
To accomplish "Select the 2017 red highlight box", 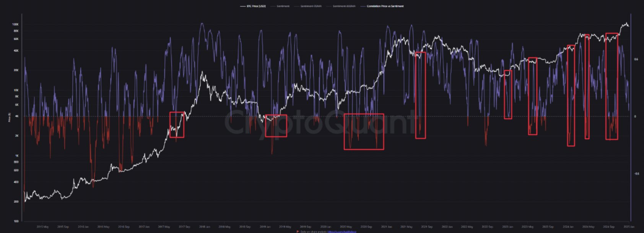I will (x=177, y=125).
